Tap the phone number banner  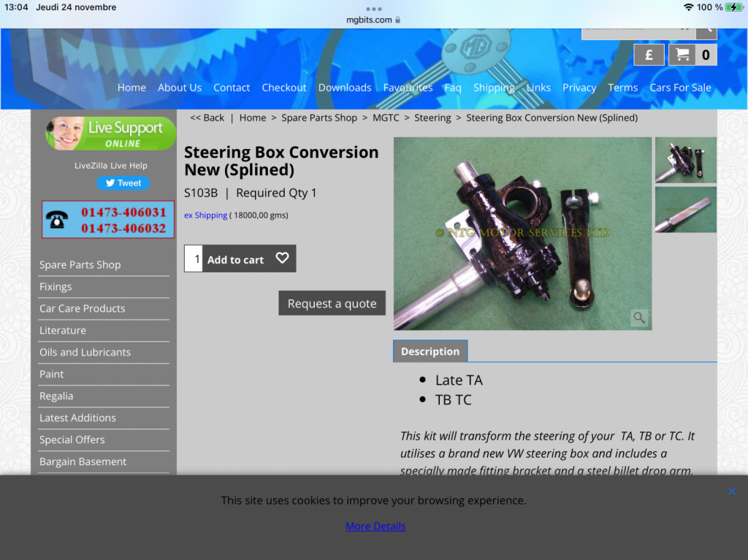pos(108,220)
